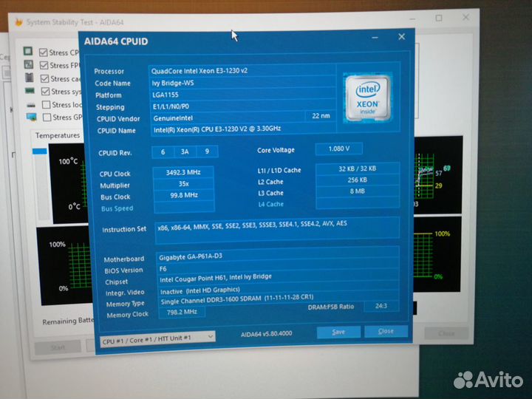The width and height of the screenshot is (532, 399).
Task: Click the Close button in CPUID window
Action: (x=386, y=331)
